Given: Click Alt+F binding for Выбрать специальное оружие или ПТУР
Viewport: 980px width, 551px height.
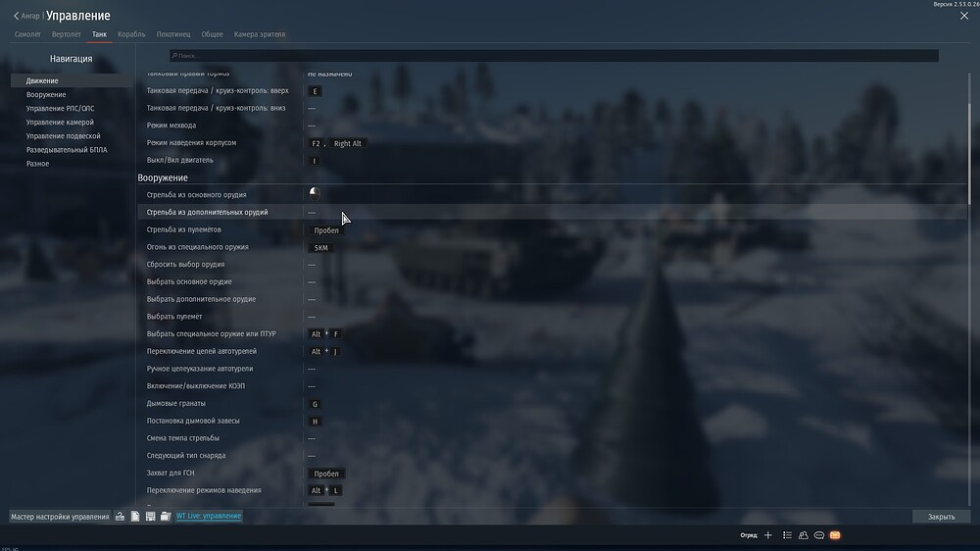Looking at the screenshot, I should 325,334.
